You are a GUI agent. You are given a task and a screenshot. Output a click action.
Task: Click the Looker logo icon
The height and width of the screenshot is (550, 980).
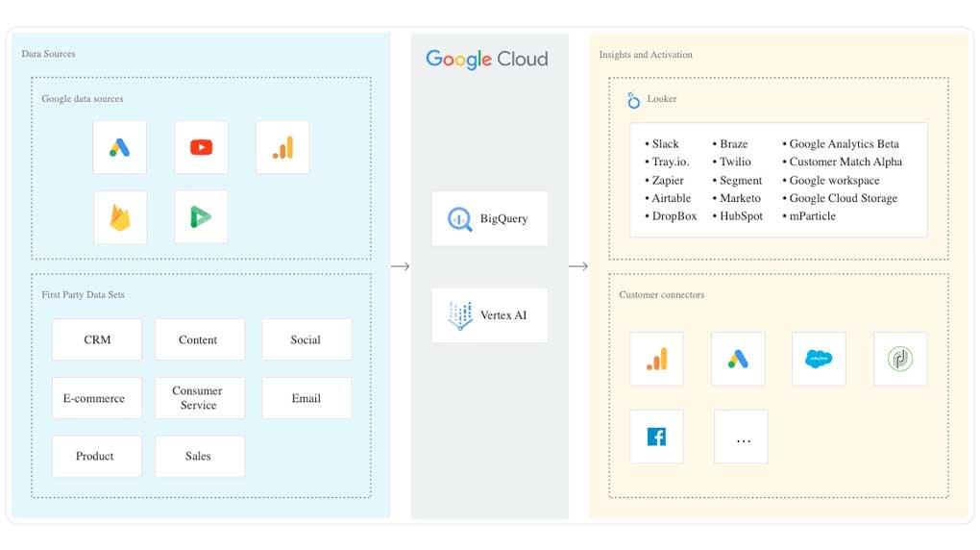(x=633, y=99)
